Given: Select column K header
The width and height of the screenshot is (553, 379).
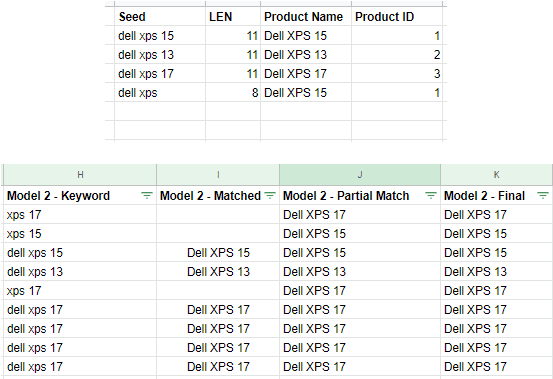Looking at the screenshot, I should point(497,175).
